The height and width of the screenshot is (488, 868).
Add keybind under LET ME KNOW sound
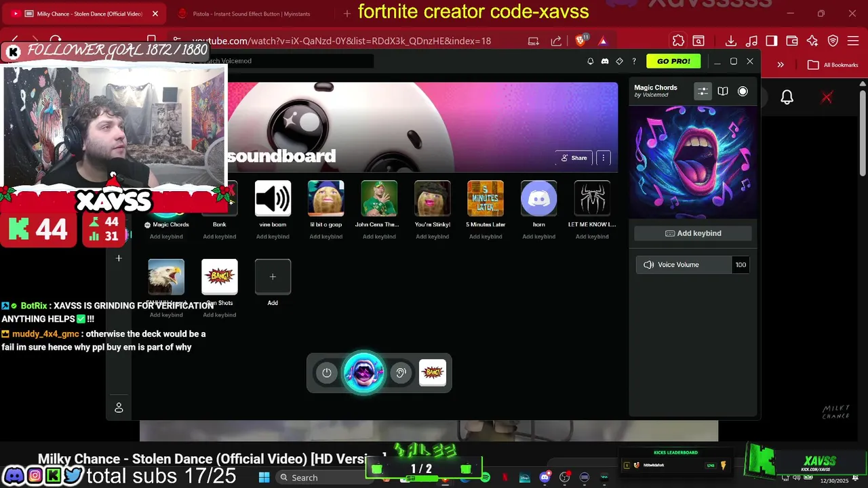[592, 237]
